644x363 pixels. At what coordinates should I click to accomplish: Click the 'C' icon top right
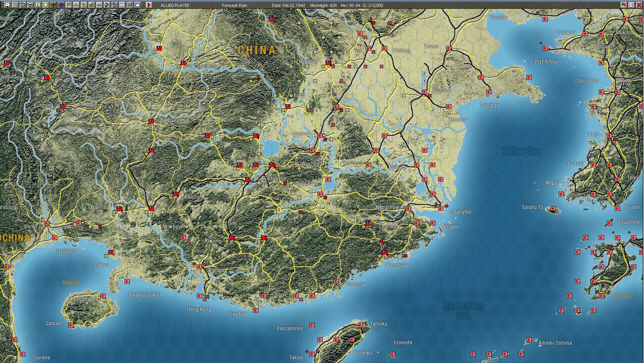(x=631, y=5)
